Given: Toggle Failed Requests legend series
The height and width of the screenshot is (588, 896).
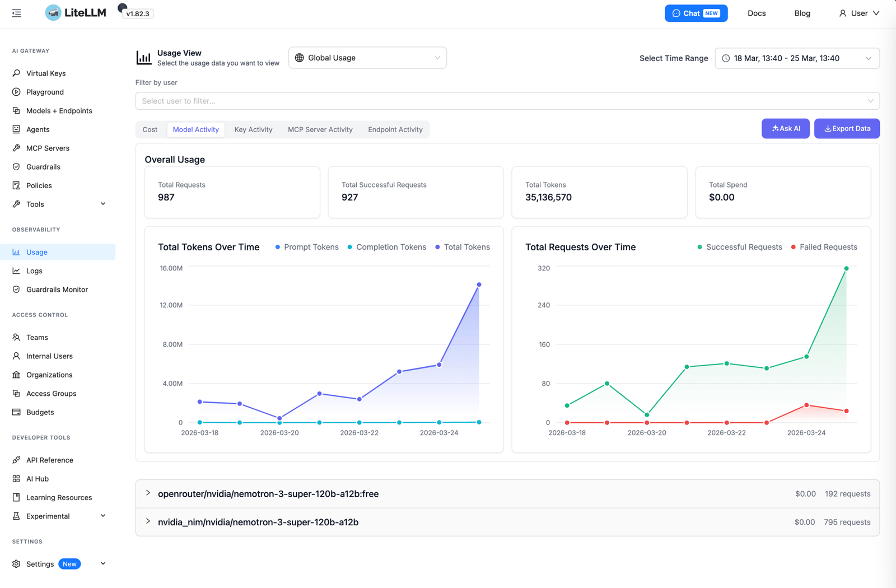Looking at the screenshot, I should point(824,247).
